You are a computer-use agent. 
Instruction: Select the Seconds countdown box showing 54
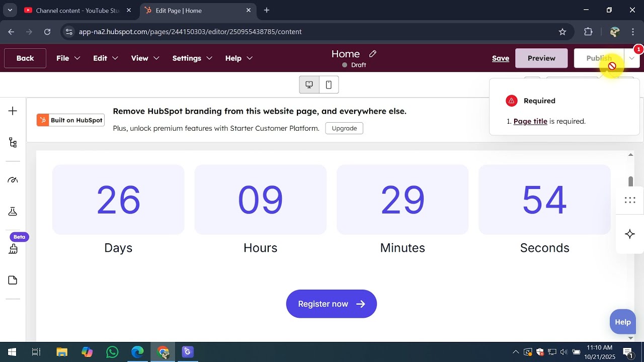(544, 200)
